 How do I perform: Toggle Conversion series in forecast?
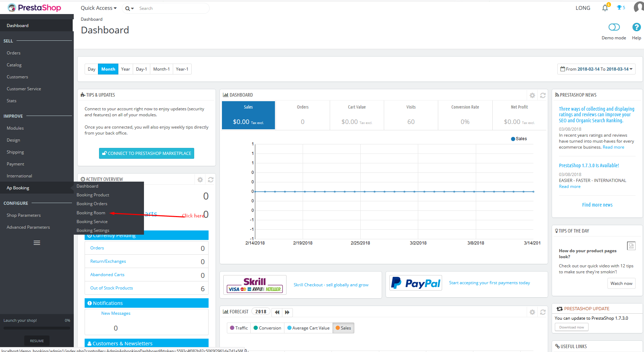pos(267,328)
